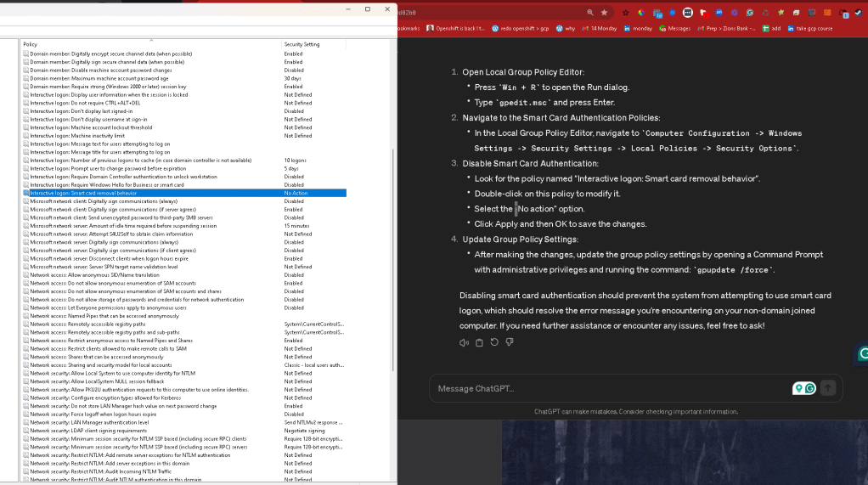Image resolution: width=868 pixels, height=485 pixels.
Task: Open the 'why' bookmark
Action: [x=565, y=28]
